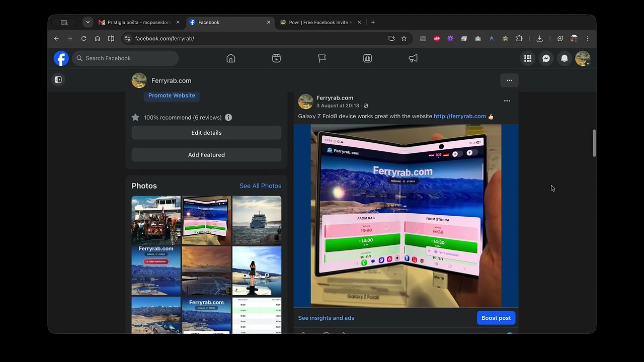Open the foldable phone photo thumbnail
This screenshot has width=644, height=362.
(206, 220)
